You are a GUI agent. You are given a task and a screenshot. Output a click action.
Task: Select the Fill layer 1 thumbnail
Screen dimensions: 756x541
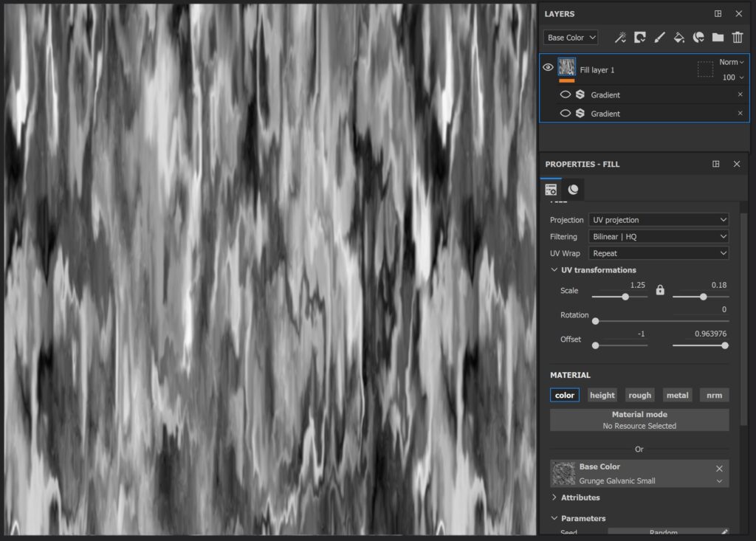566,67
